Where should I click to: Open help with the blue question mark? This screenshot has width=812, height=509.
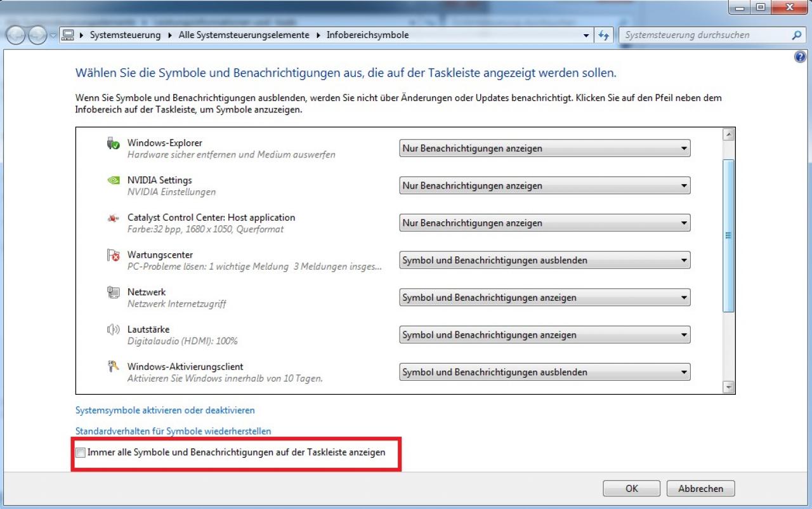pyautogui.click(x=800, y=57)
